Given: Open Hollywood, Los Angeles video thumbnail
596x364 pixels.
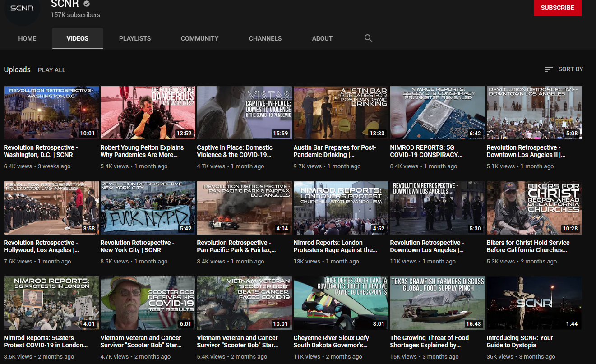Looking at the screenshot, I should (x=51, y=208).
